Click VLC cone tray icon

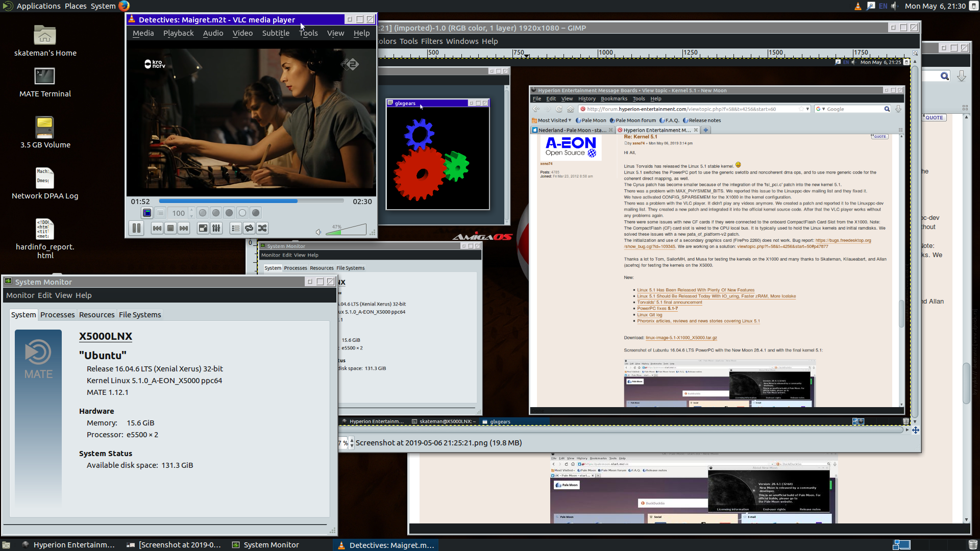[857, 6]
